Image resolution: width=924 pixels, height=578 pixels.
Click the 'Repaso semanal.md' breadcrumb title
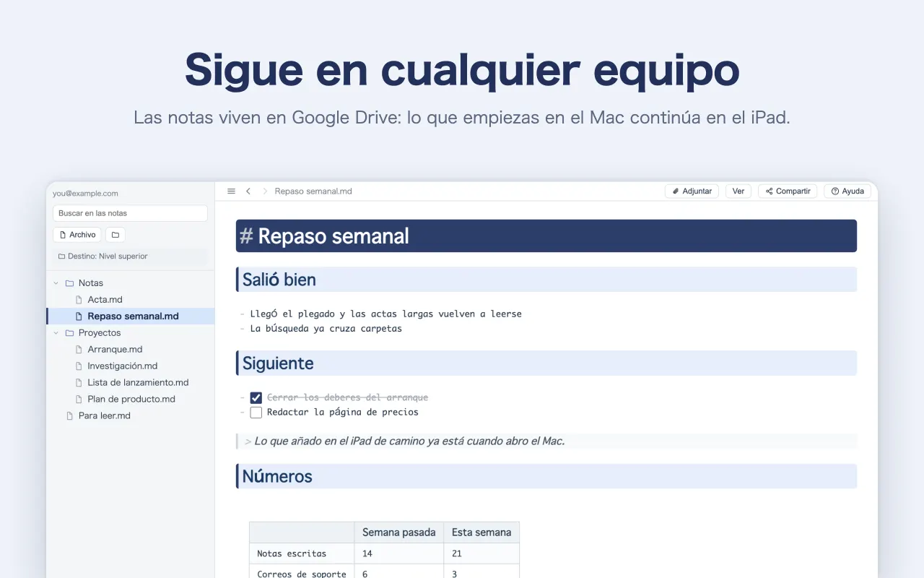tap(313, 191)
